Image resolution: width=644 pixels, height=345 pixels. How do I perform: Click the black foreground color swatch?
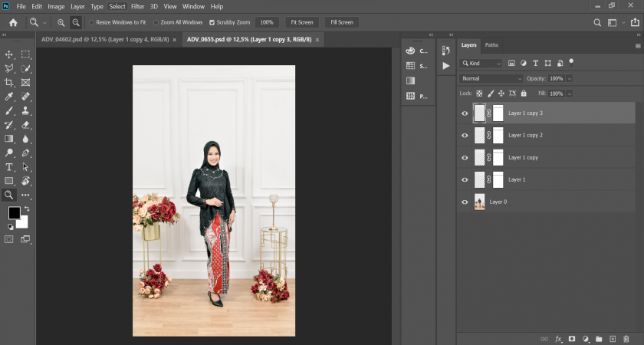[x=14, y=212]
